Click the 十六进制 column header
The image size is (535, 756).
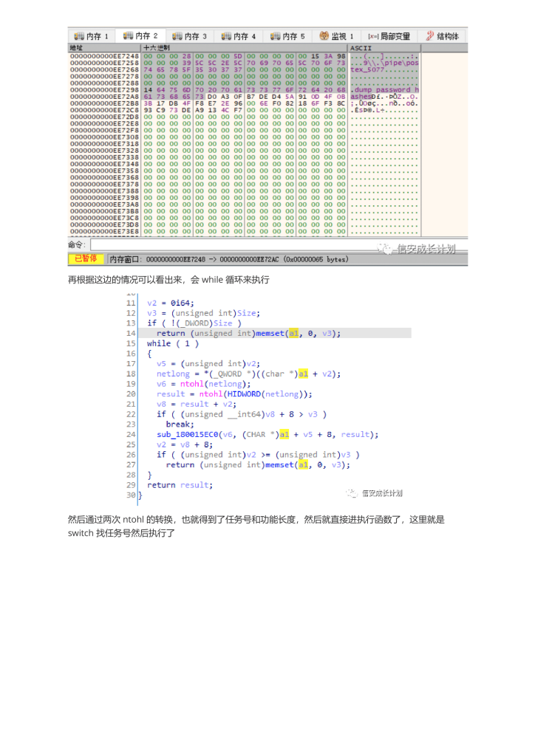click(x=244, y=48)
